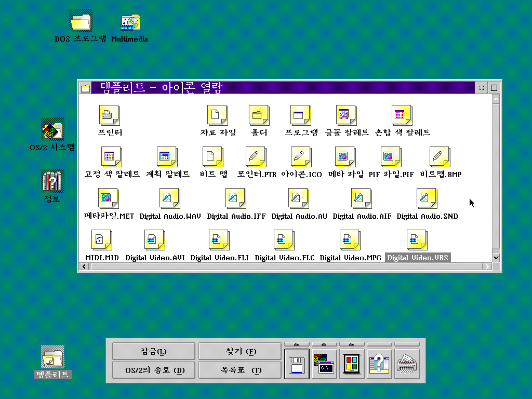Click the vertical scrollbar up arrow
This screenshot has width=532, height=399.
496,99
